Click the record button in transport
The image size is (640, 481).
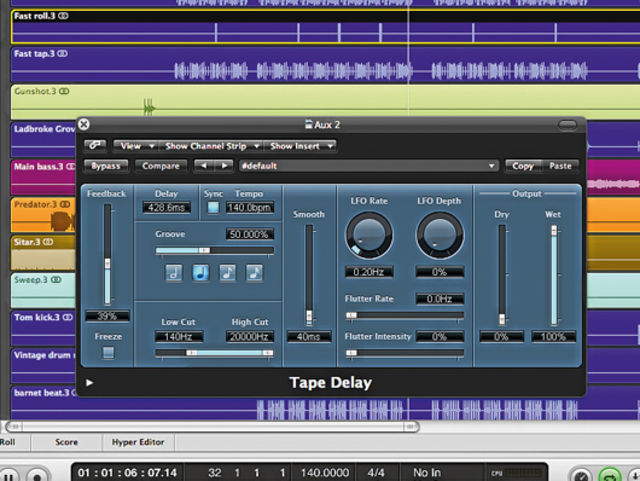(38, 475)
